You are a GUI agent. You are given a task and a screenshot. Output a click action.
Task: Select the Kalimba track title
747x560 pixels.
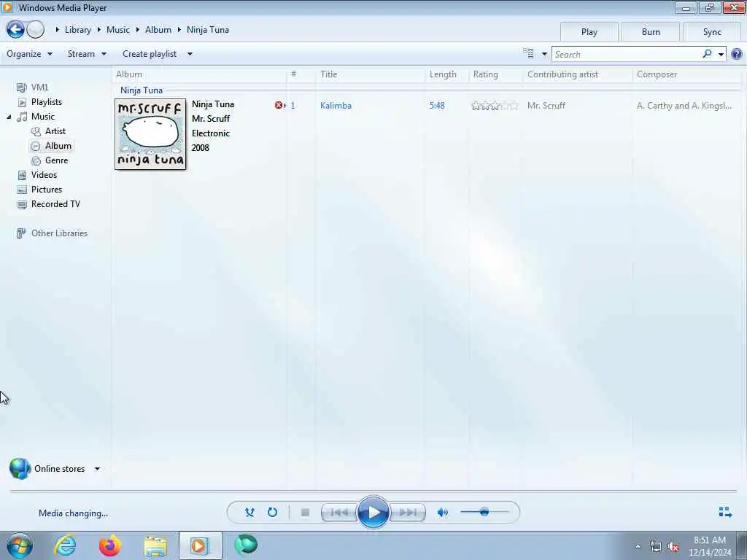(x=336, y=106)
